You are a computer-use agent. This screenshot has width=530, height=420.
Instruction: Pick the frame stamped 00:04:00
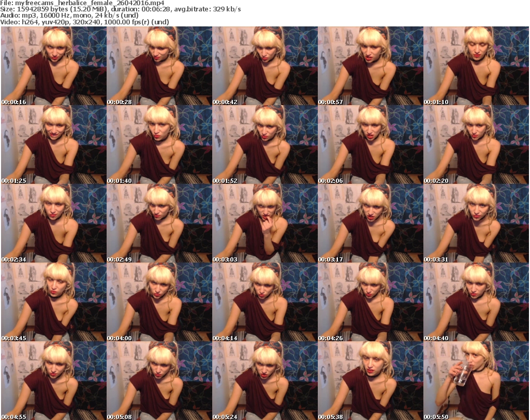159,302
